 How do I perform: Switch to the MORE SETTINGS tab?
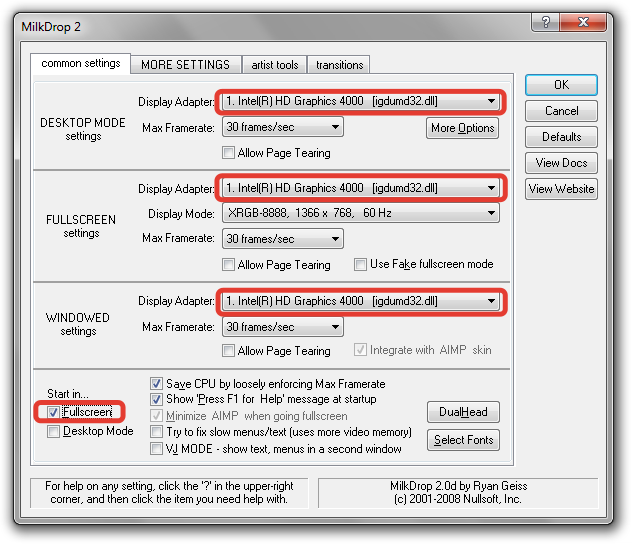coord(185,65)
